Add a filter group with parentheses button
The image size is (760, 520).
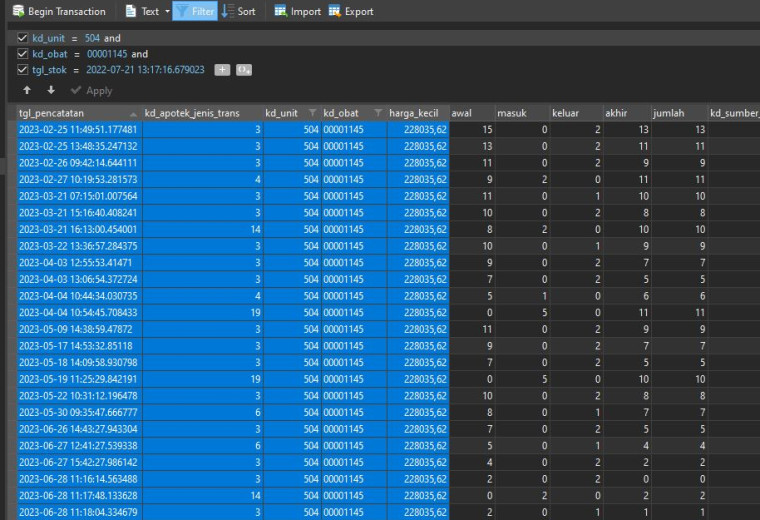pyautogui.click(x=244, y=70)
